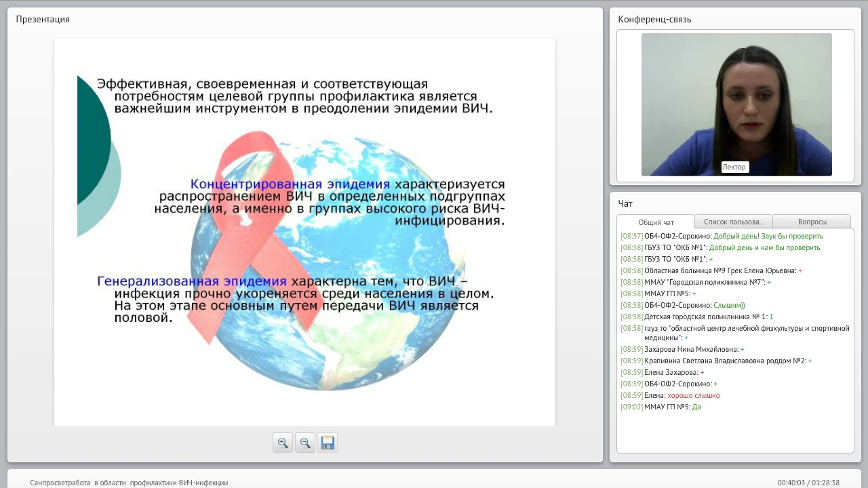
Task: Click the webinar title Санпросветработа в области профилактики
Action: pos(129,483)
